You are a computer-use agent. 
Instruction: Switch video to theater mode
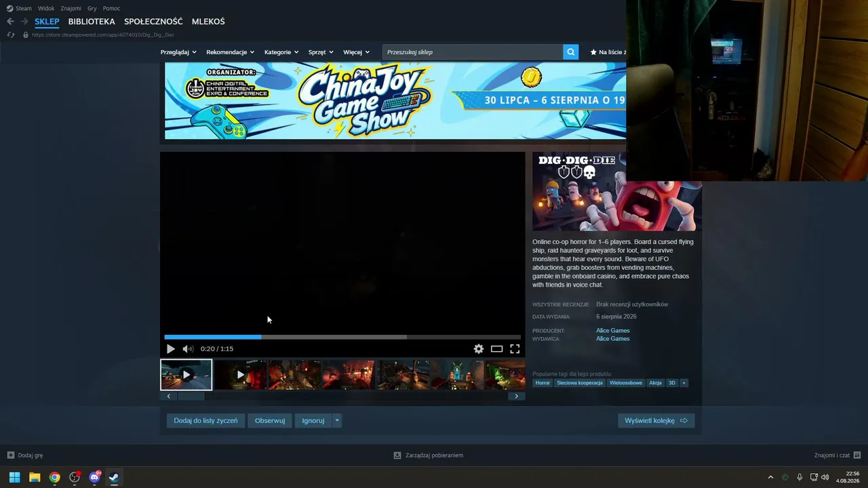click(x=497, y=349)
